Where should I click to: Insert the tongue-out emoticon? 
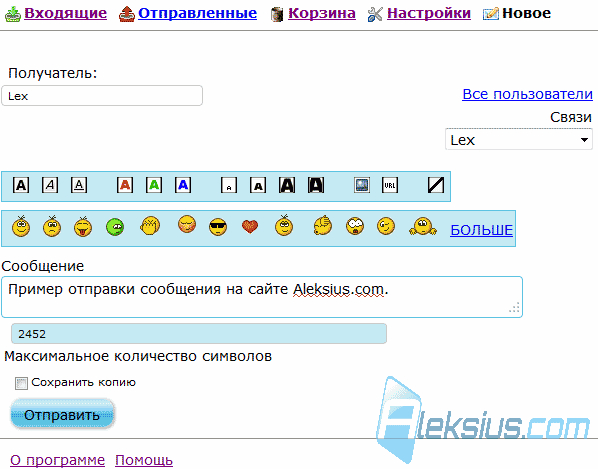point(83,226)
